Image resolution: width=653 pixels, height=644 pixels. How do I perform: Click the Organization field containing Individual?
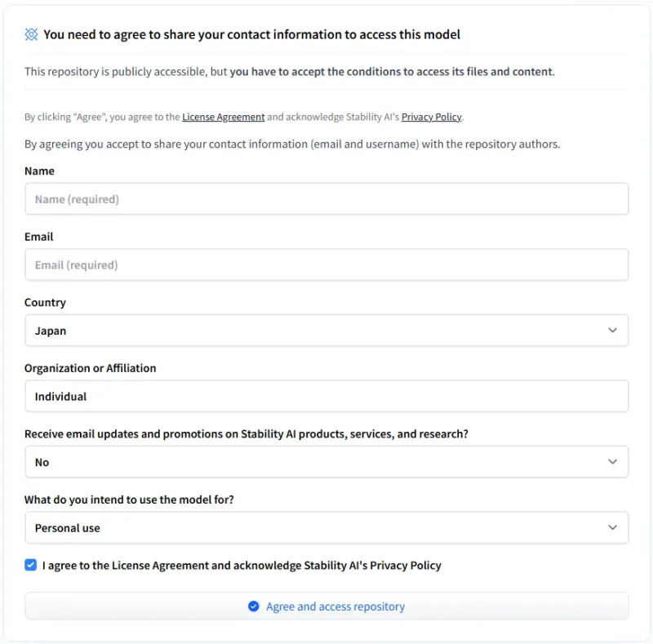326,396
